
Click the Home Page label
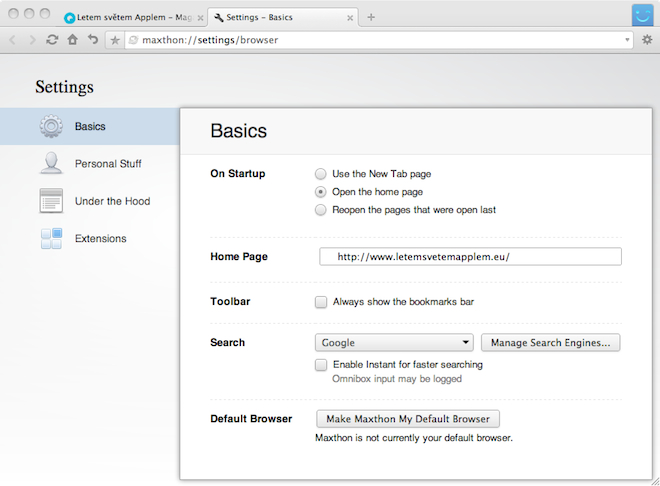[x=239, y=257]
